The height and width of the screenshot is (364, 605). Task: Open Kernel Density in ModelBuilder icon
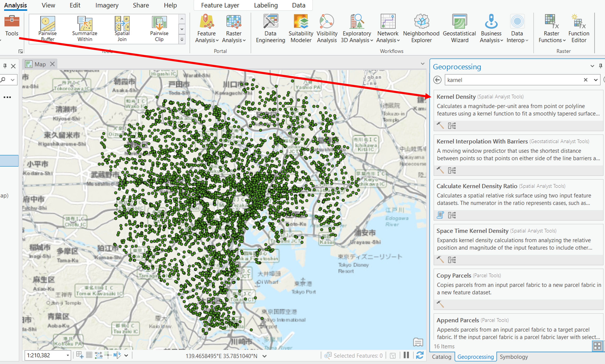point(452,126)
